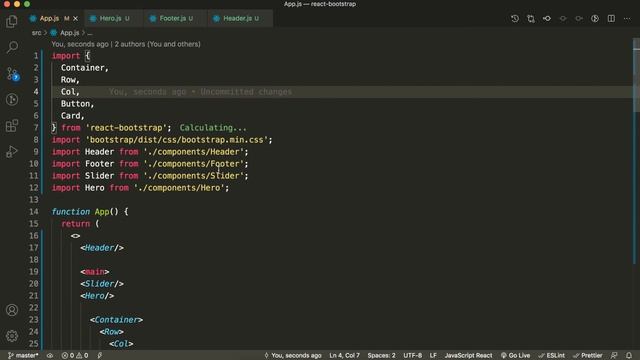This screenshot has height=360, width=640.
Task: Click the './components/Header' import path
Action: (193, 152)
